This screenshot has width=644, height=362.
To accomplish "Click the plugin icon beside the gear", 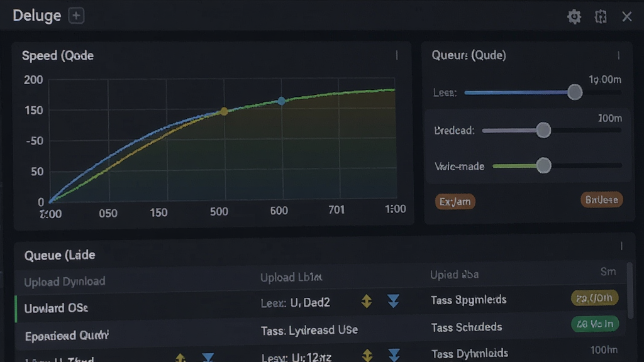I will coord(601,16).
